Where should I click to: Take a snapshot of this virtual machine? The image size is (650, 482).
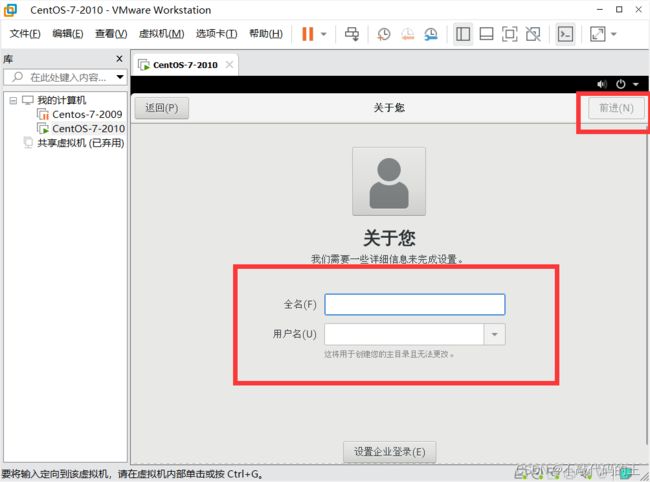[x=383, y=34]
